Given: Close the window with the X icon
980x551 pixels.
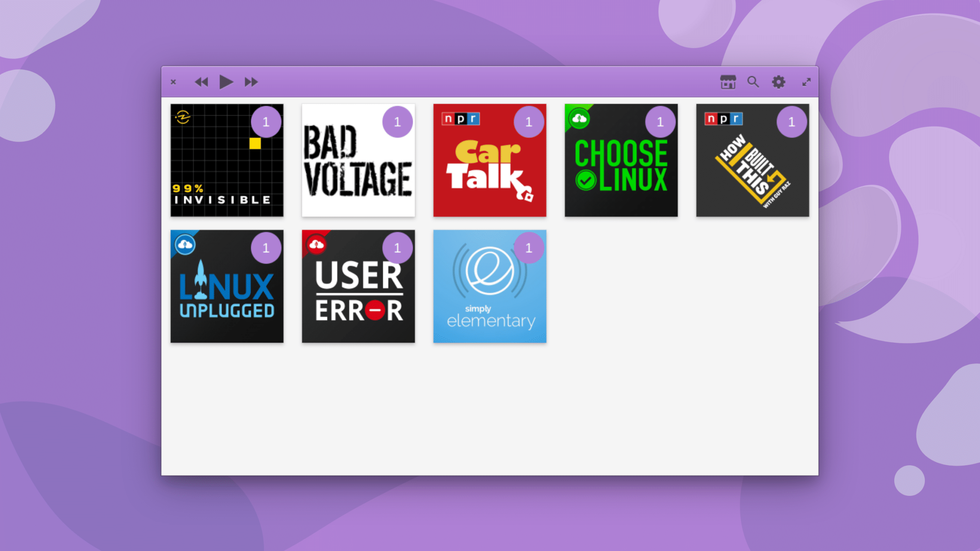Looking at the screenshot, I should tap(173, 82).
